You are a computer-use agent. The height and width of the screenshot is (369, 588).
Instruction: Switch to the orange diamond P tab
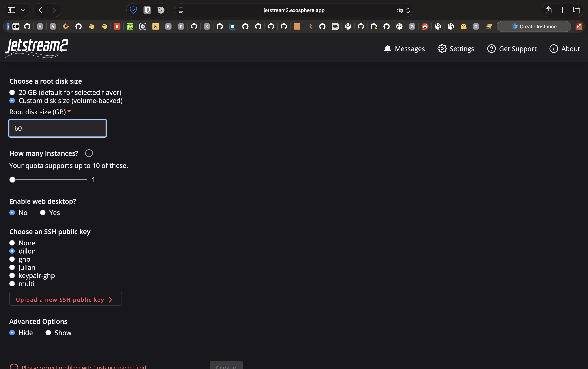coord(66,26)
